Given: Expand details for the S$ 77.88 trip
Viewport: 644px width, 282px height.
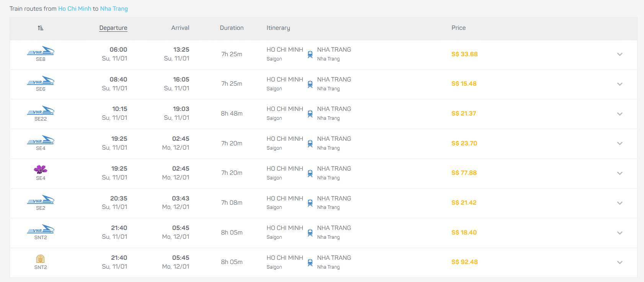Looking at the screenshot, I should click(619, 173).
